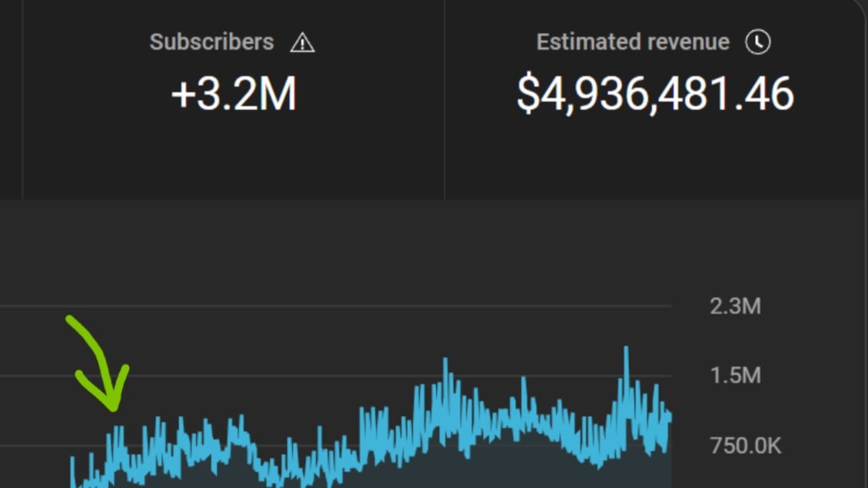This screenshot has width=868, height=488.
Task: Switch to the Estimated revenue tab
Action: (655, 100)
